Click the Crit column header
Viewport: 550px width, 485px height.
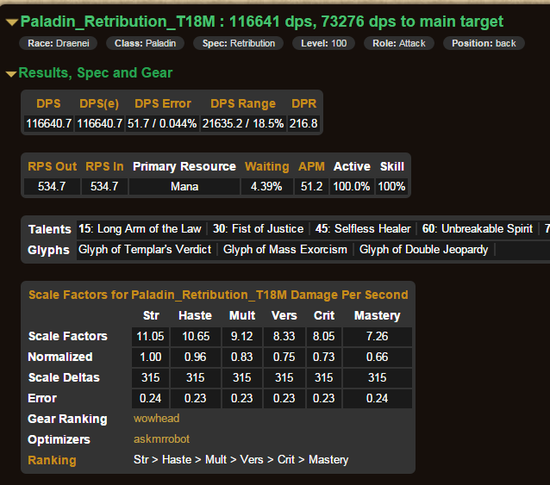(324, 316)
